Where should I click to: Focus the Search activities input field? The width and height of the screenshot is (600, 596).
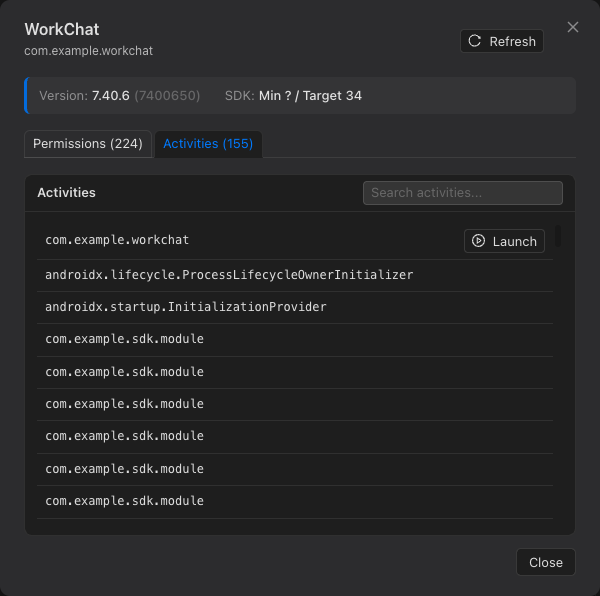pos(463,193)
